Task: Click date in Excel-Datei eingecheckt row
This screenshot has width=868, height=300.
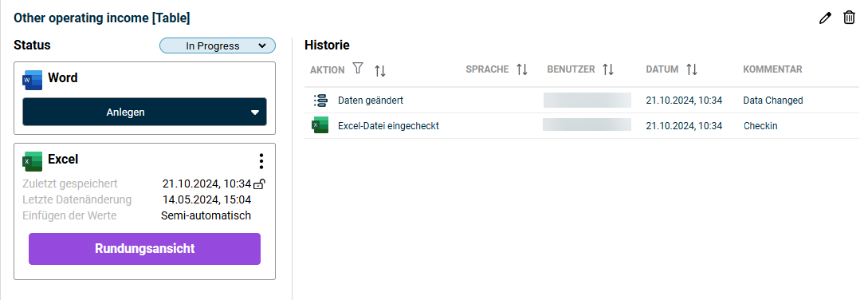Action: [x=684, y=126]
